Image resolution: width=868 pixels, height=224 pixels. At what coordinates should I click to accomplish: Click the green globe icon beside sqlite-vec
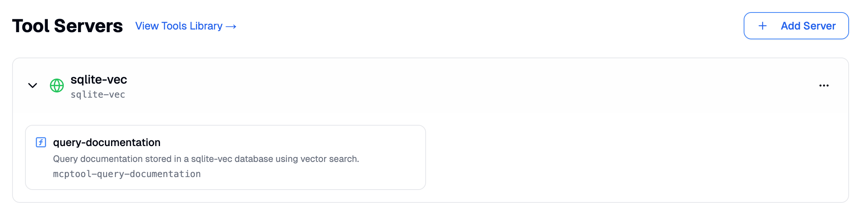click(x=57, y=85)
